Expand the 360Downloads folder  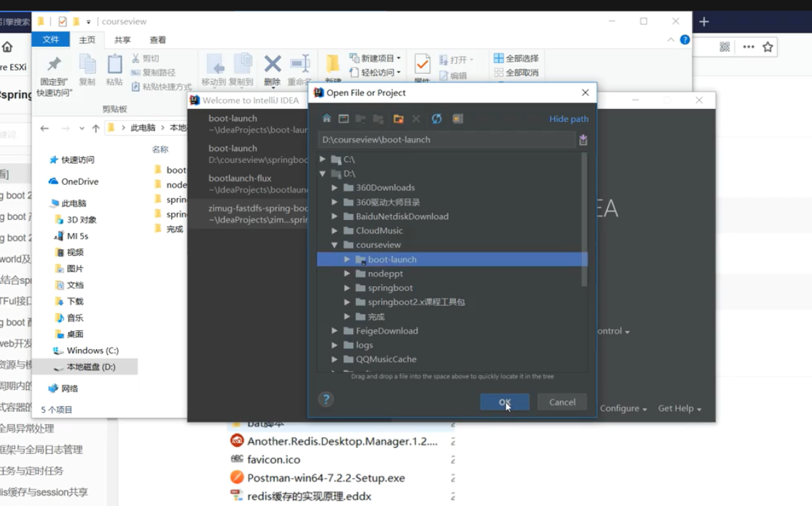click(334, 187)
